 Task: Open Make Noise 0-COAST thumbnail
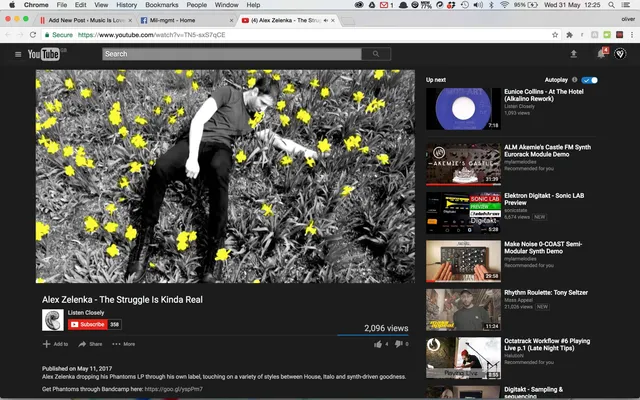[463, 261]
